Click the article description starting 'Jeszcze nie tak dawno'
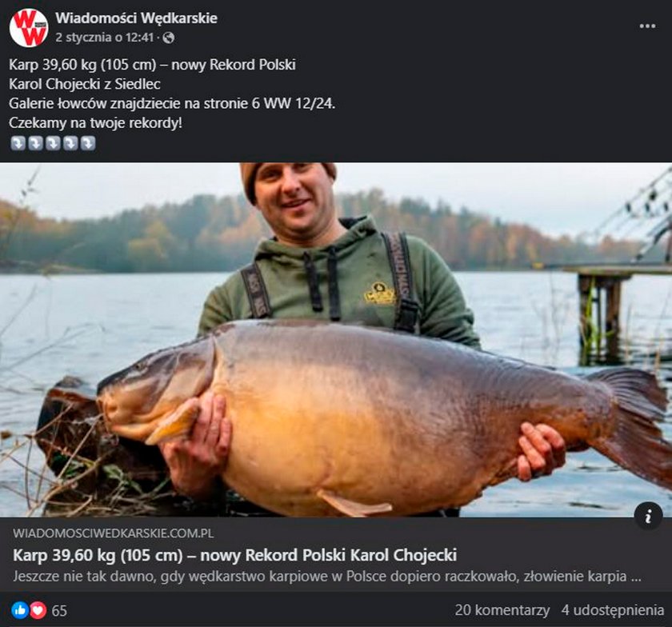 [327, 576]
